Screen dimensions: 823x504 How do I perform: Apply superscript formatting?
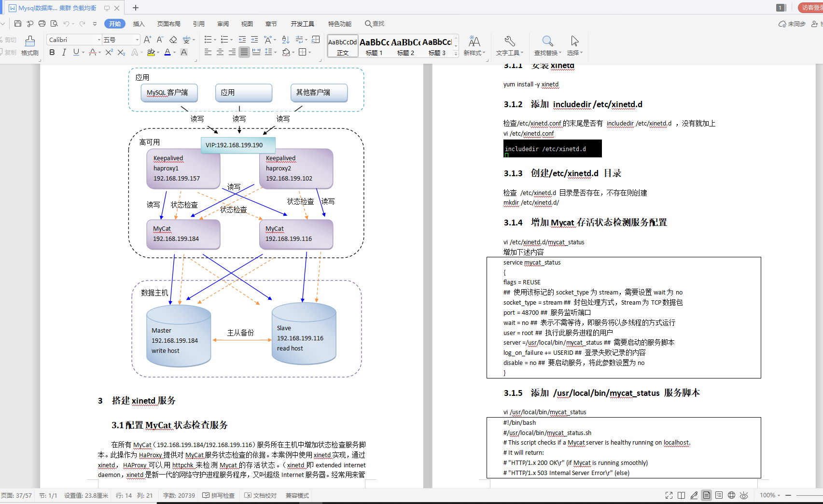(109, 52)
